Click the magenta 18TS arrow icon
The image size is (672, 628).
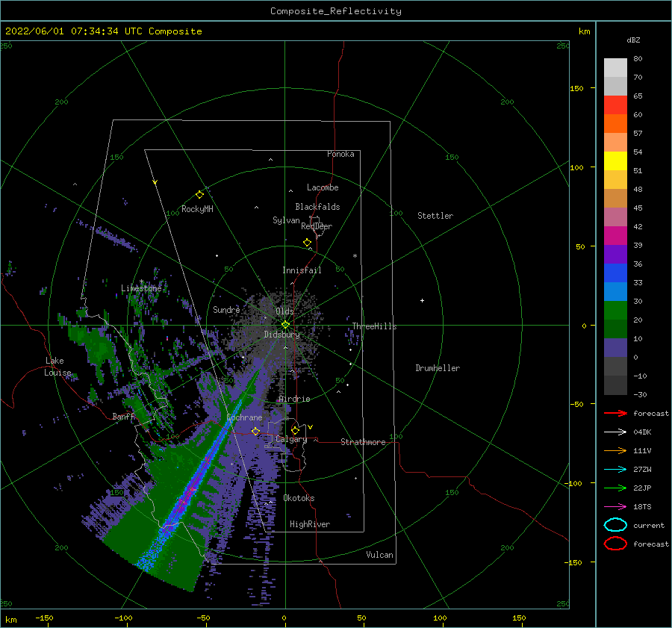pyautogui.click(x=615, y=507)
